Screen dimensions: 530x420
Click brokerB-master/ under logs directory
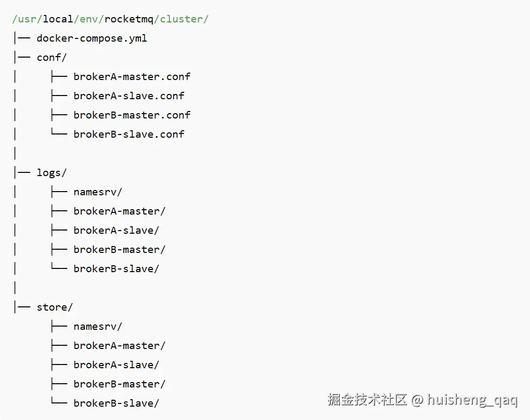coord(119,250)
